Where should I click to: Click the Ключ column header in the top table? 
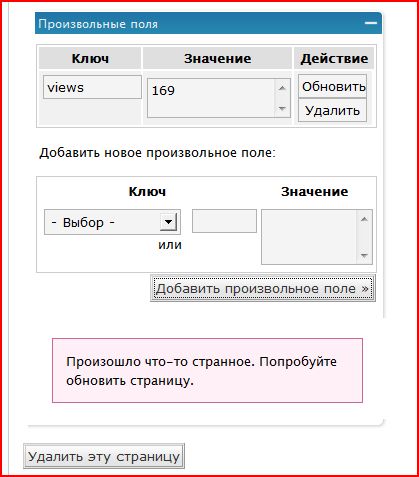tap(90, 58)
